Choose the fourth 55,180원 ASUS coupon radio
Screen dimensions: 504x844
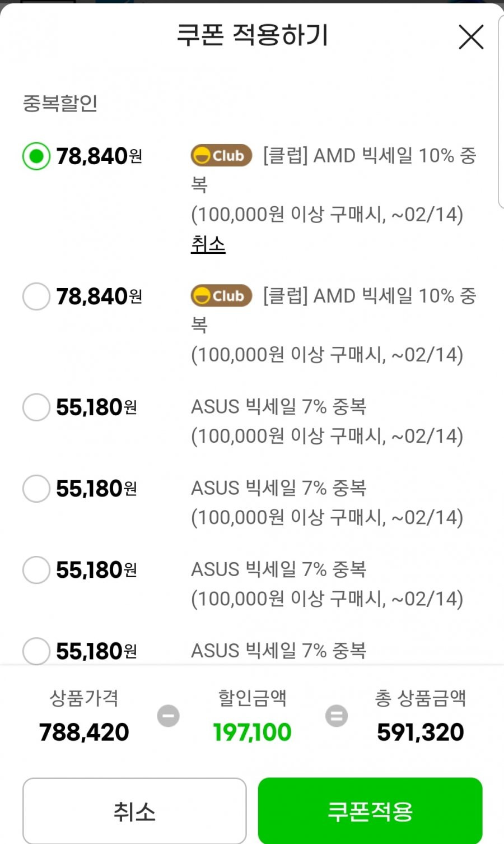[x=36, y=651]
